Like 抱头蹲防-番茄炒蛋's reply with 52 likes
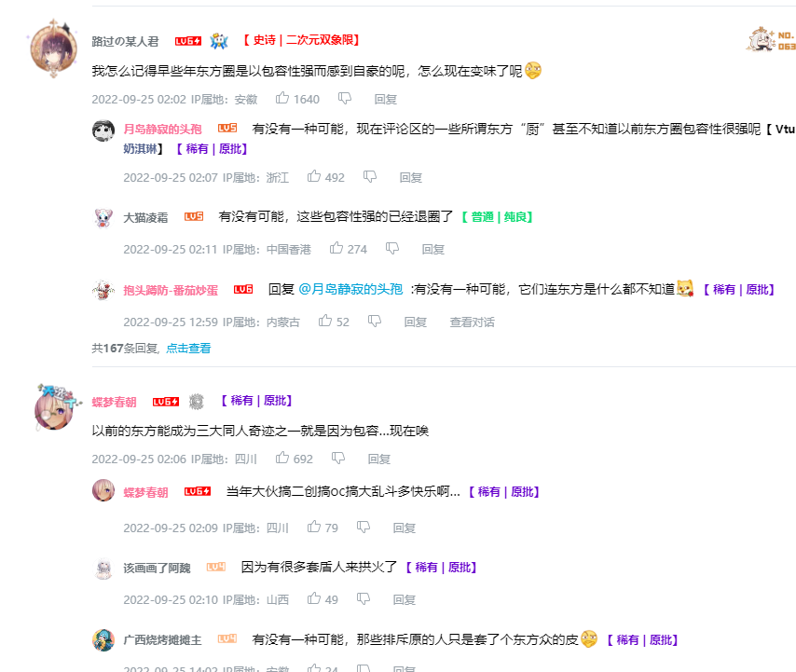The height and width of the screenshot is (672, 796). (325, 322)
